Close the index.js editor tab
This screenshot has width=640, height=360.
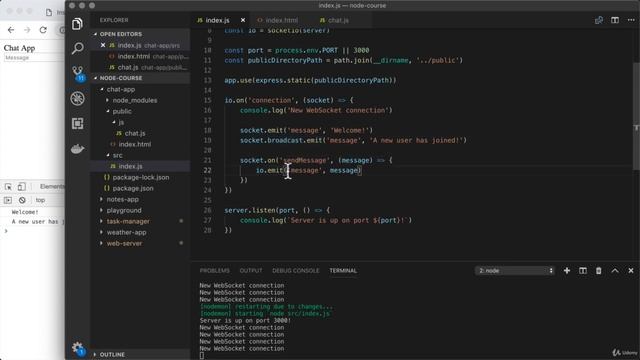243,20
